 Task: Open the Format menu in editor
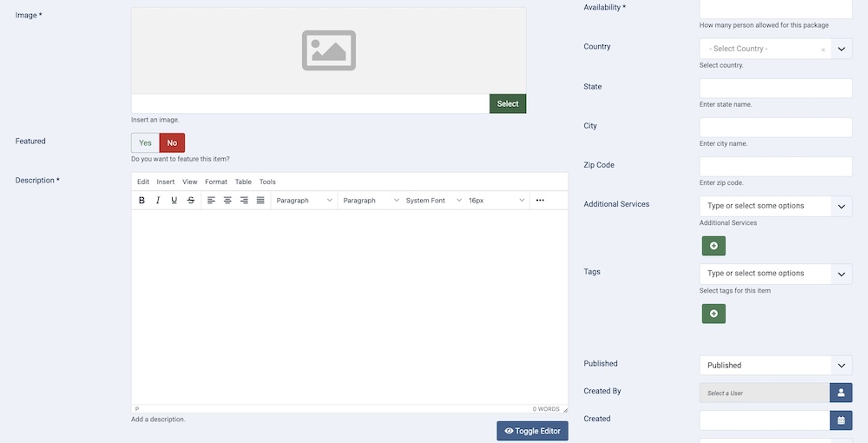(216, 182)
